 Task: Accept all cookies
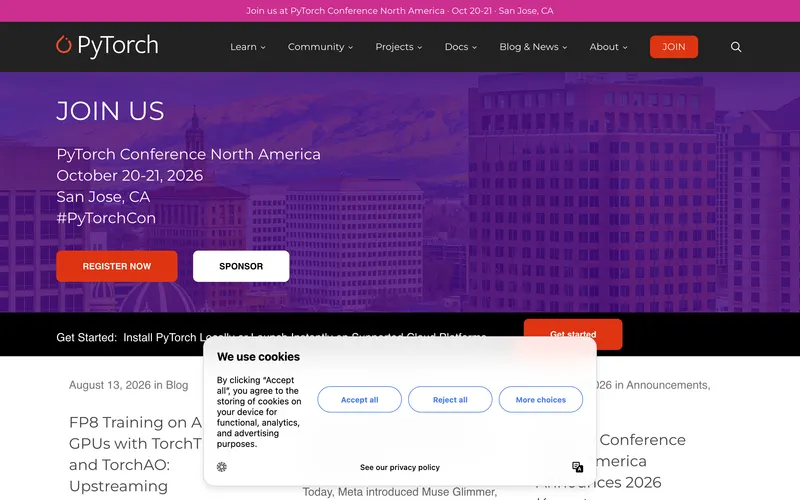(360, 399)
